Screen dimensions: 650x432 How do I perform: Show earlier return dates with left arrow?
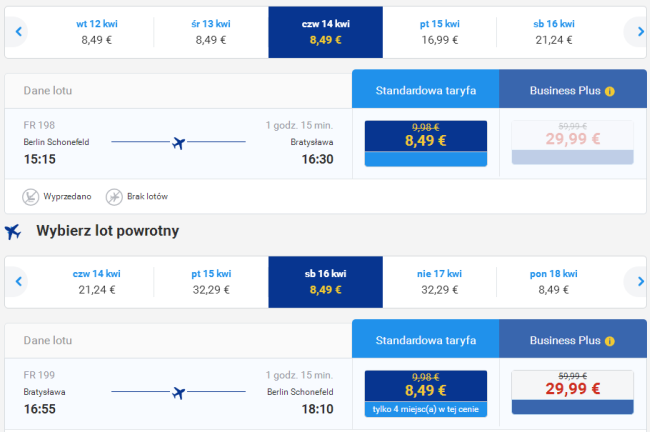coord(18,282)
